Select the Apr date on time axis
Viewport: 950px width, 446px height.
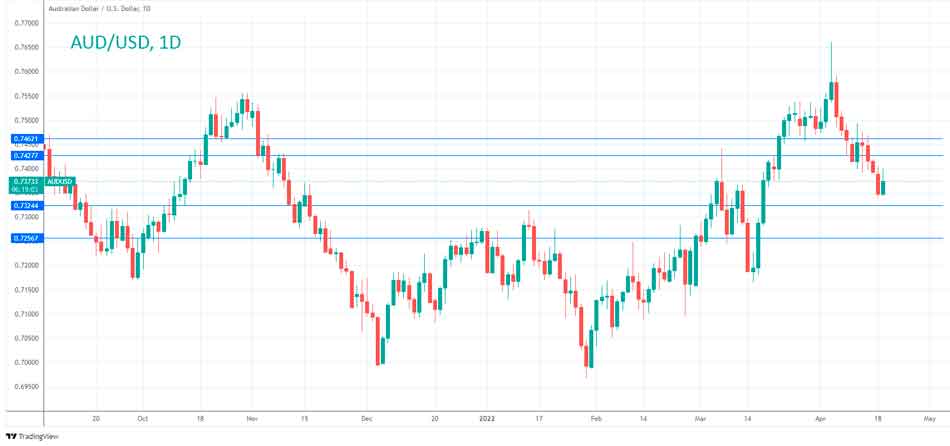[820, 421]
